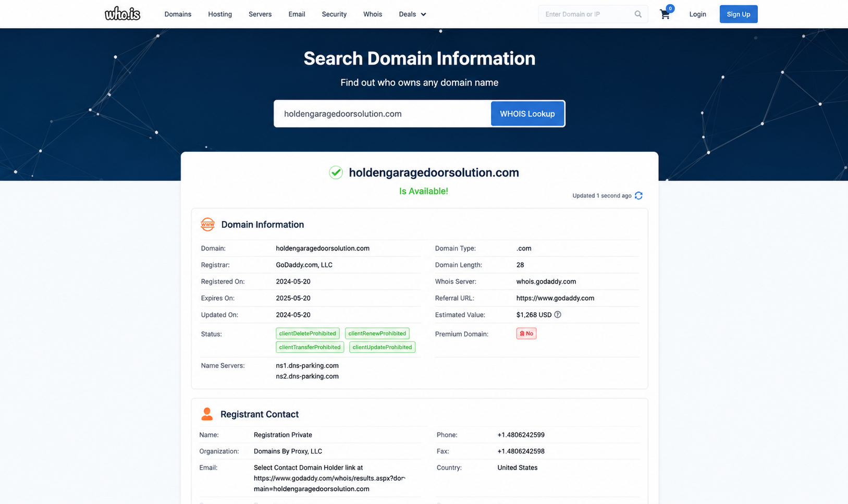Image resolution: width=848 pixels, height=504 pixels.
Task: Click the clientUpdateProhibited status badge
Action: pos(382,347)
